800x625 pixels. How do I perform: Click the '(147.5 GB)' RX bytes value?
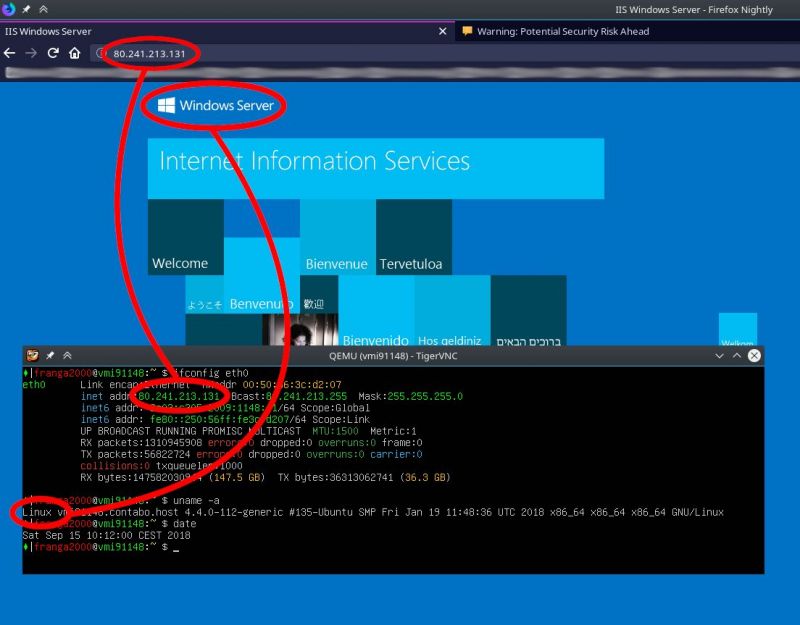(x=237, y=478)
